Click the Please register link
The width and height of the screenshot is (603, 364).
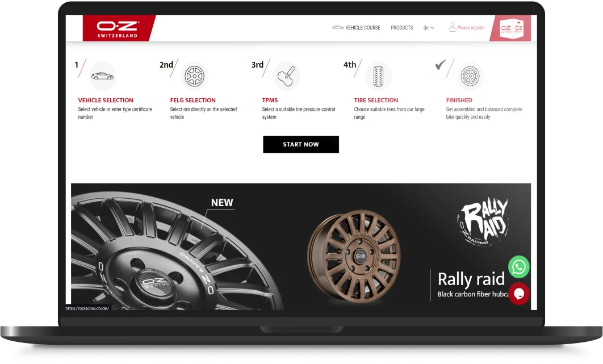click(471, 28)
